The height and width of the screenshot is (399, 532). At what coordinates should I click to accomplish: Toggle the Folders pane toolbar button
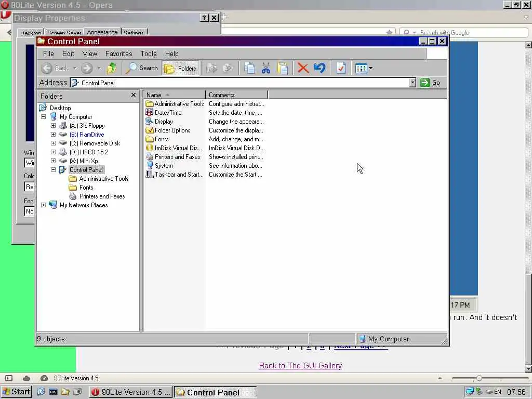click(180, 68)
